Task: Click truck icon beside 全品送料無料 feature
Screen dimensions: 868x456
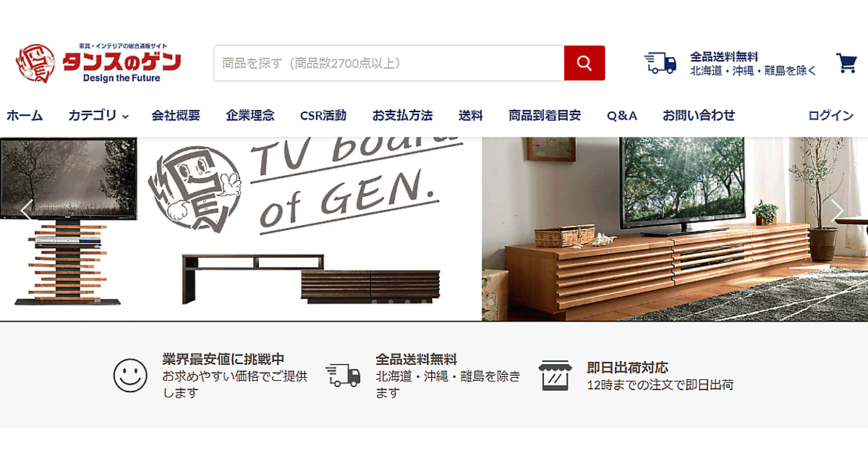Action: tap(343, 375)
